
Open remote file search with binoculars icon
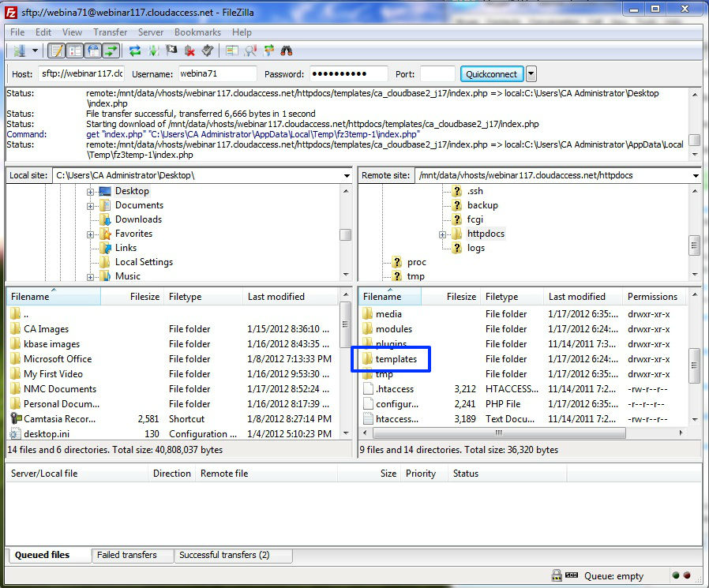(287, 51)
